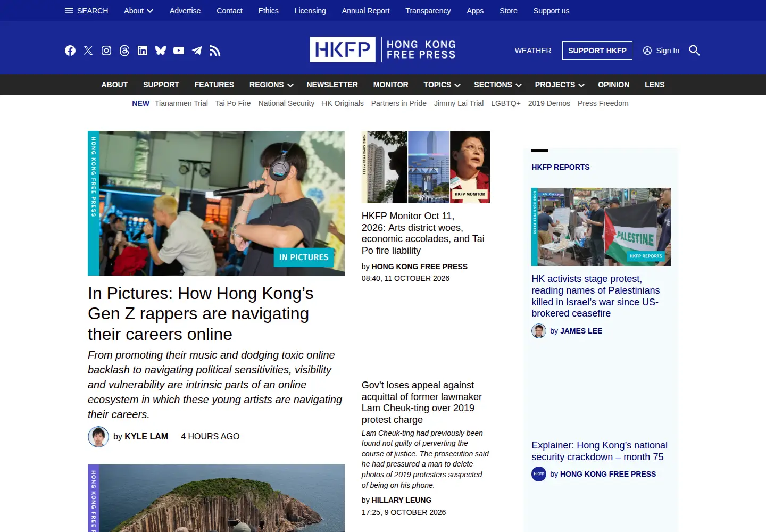Read the Lam Cheuk-ting appeal headline

[x=422, y=402]
